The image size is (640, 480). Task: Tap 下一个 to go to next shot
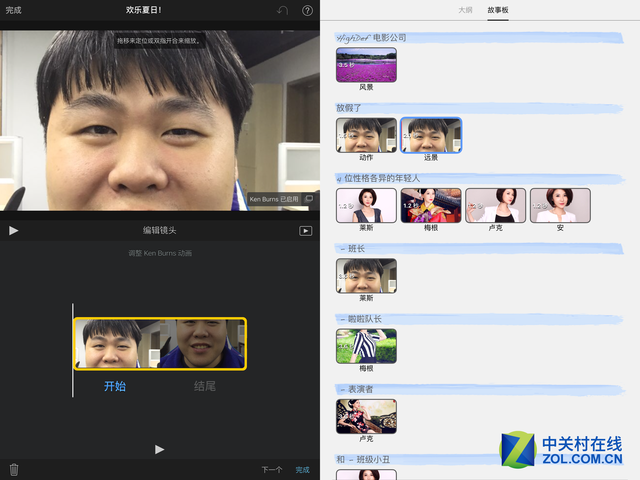click(x=271, y=469)
